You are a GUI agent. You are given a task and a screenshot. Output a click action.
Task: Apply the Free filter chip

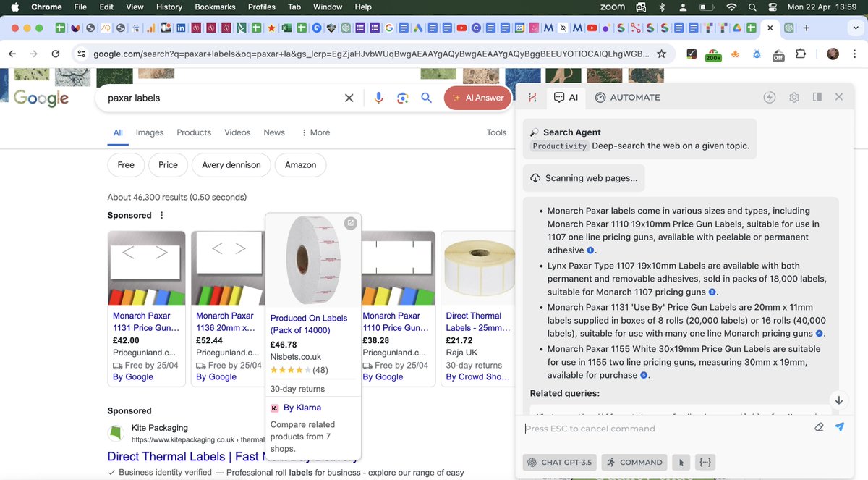pos(126,165)
